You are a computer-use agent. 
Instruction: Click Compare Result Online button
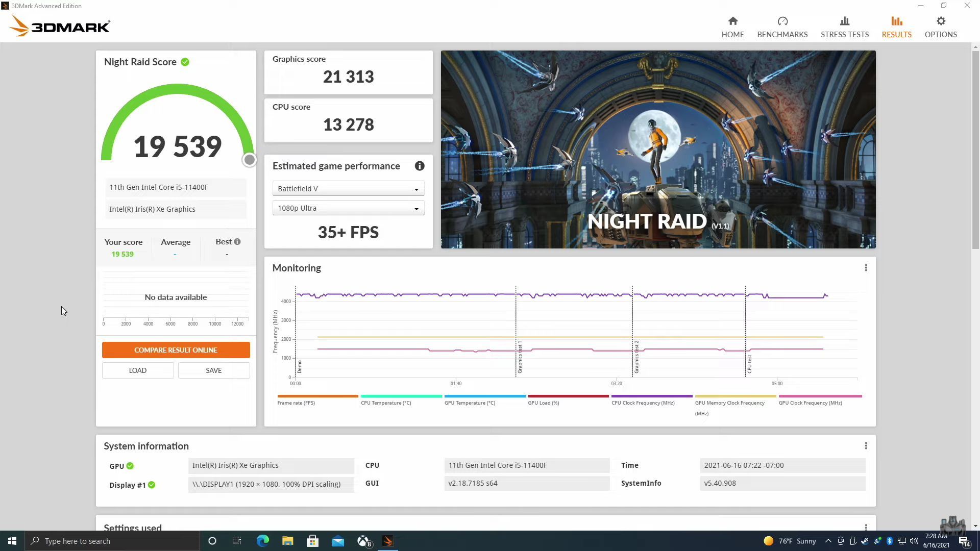(x=176, y=350)
